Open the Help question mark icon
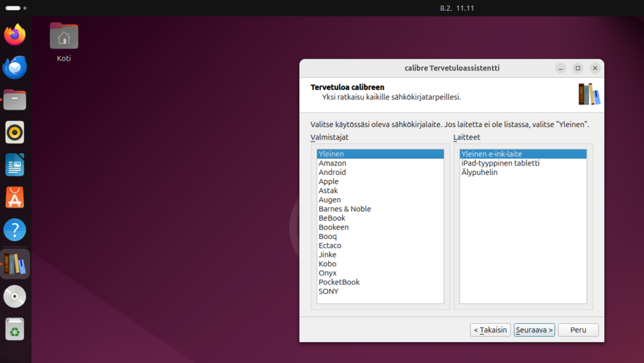Image resolution: width=644 pixels, height=363 pixels. [x=15, y=230]
